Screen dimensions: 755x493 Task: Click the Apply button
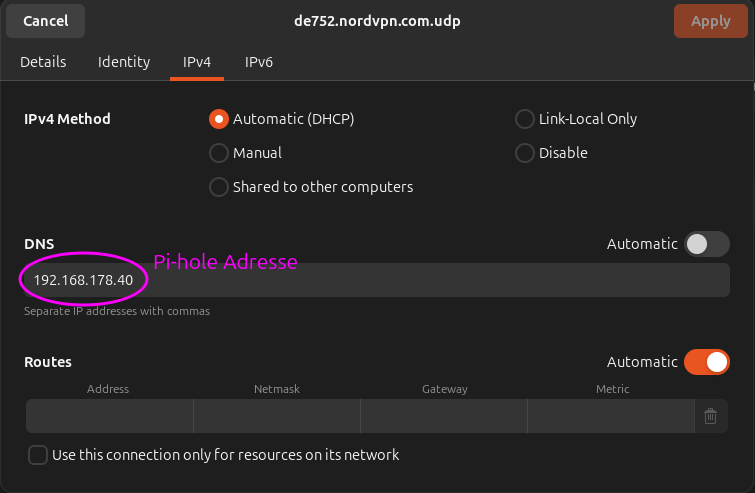[710, 21]
